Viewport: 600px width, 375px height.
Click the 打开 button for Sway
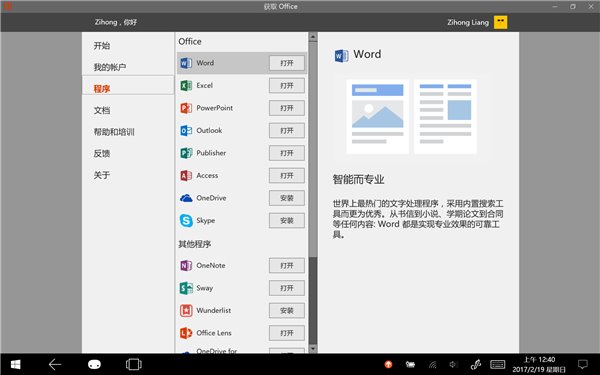click(287, 288)
